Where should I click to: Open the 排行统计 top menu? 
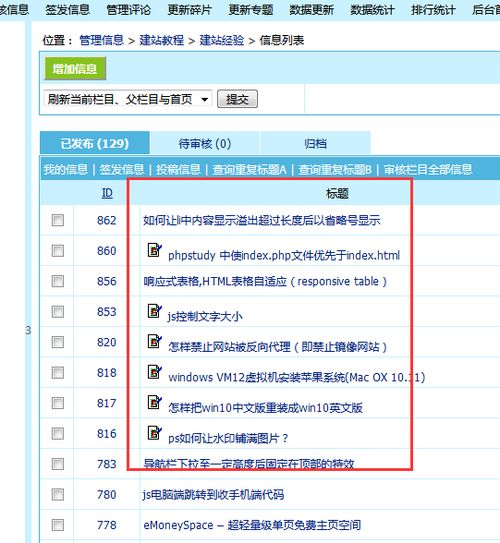[433, 9]
